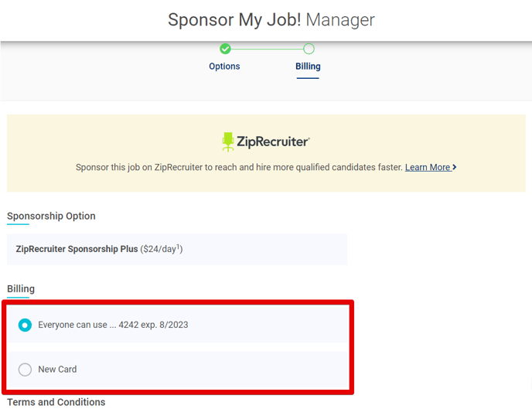Viewport: 532px width, 409px height.
Task: Click the Sponsorship Option section heading
Action: (51, 216)
